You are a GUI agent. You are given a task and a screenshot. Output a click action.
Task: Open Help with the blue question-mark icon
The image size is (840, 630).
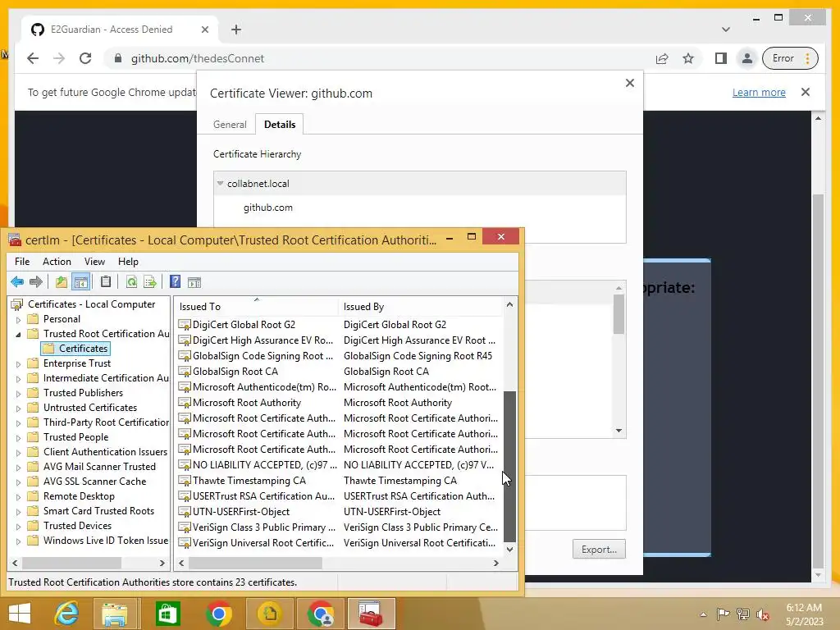point(175,282)
